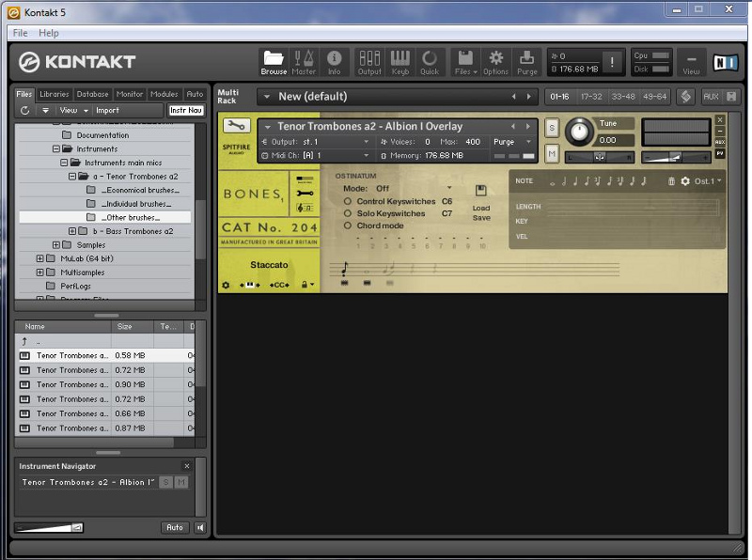Delete ostinato pattern with trash icon

point(671,180)
